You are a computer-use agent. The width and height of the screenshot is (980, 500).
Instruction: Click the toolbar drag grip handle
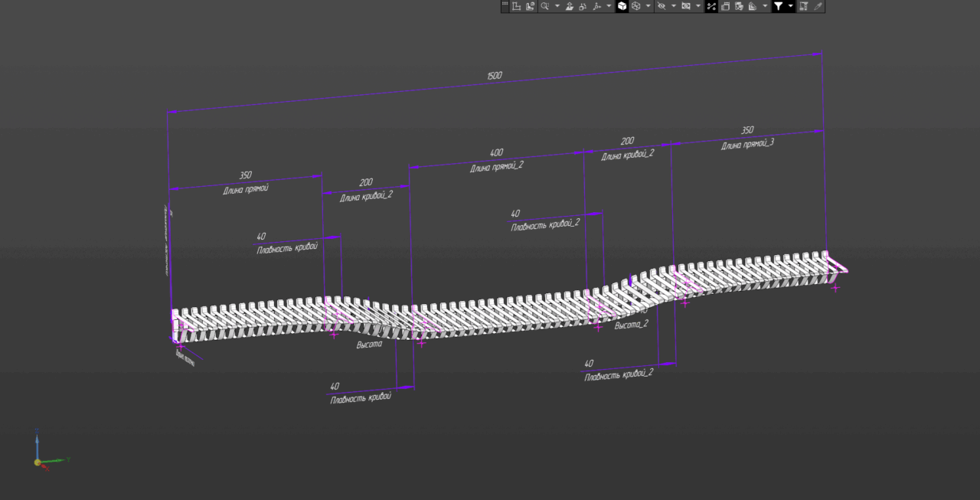pos(505,6)
